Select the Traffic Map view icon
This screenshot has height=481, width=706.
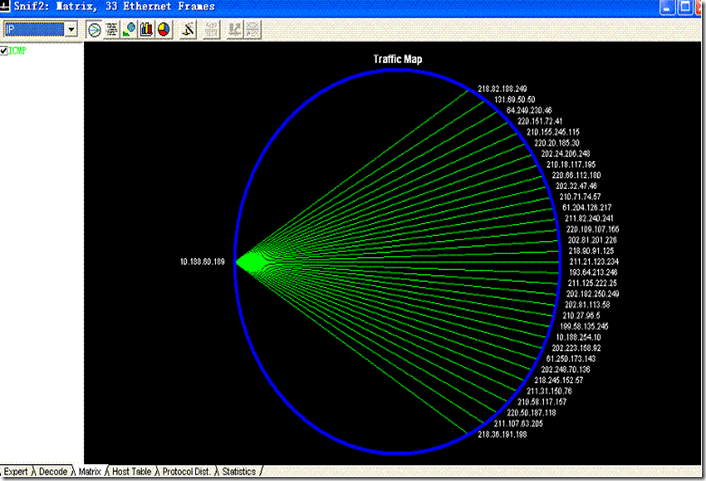click(95, 29)
